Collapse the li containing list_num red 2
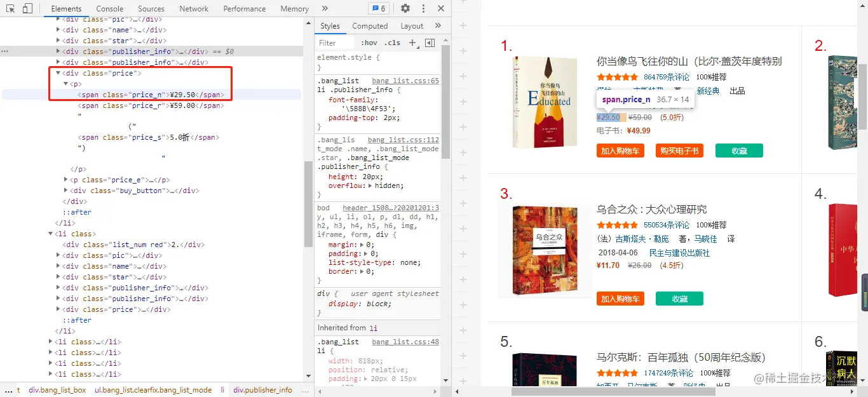The width and height of the screenshot is (868, 397). click(51, 234)
